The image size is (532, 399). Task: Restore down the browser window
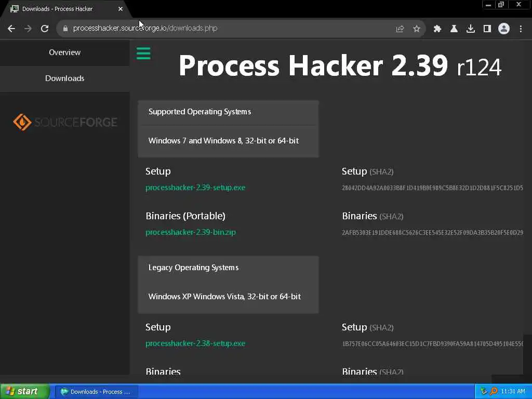pos(501,5)
